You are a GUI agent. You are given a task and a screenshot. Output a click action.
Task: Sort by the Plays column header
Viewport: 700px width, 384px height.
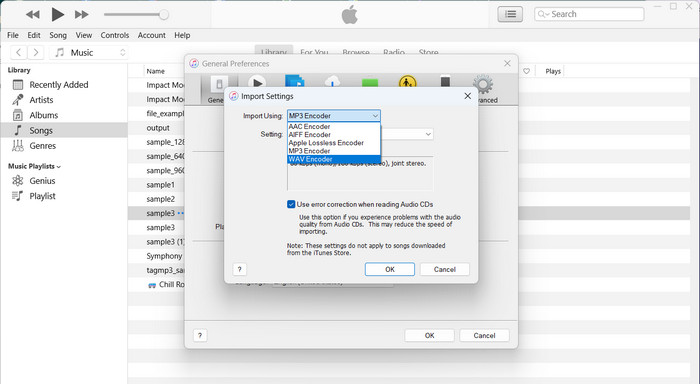[x=553, y=71]
